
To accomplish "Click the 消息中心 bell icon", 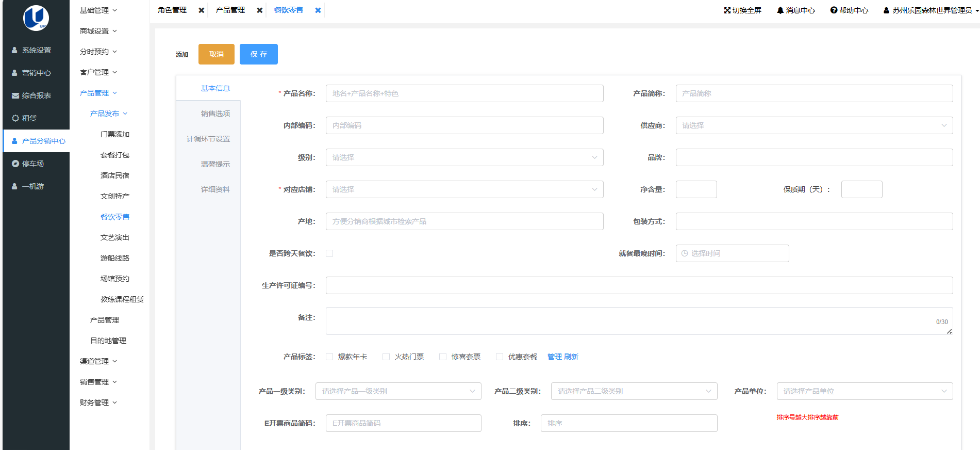I will pos(780,10).
